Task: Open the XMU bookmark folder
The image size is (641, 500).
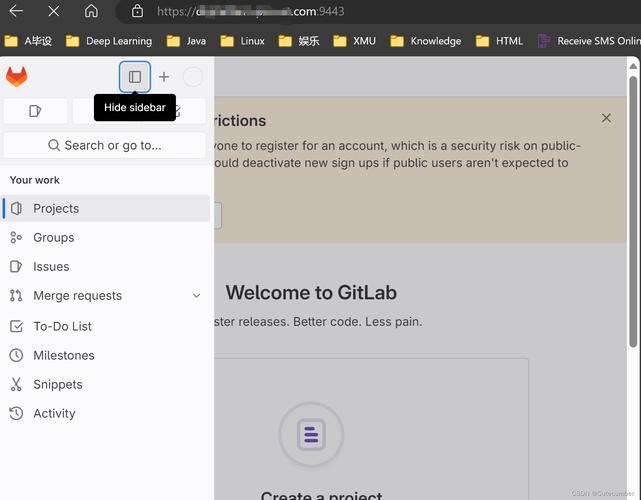Action: coord(354,41)
